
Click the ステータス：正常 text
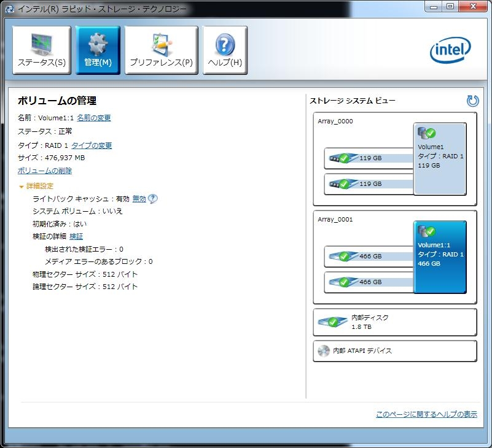(45, 131)
